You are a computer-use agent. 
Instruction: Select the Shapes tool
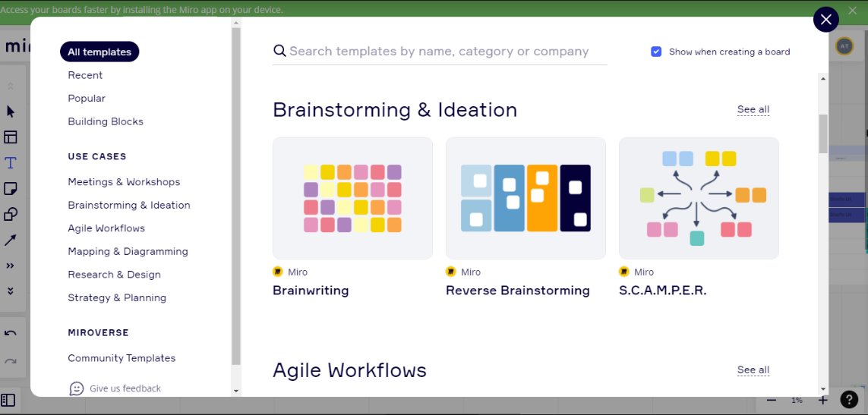11,214
